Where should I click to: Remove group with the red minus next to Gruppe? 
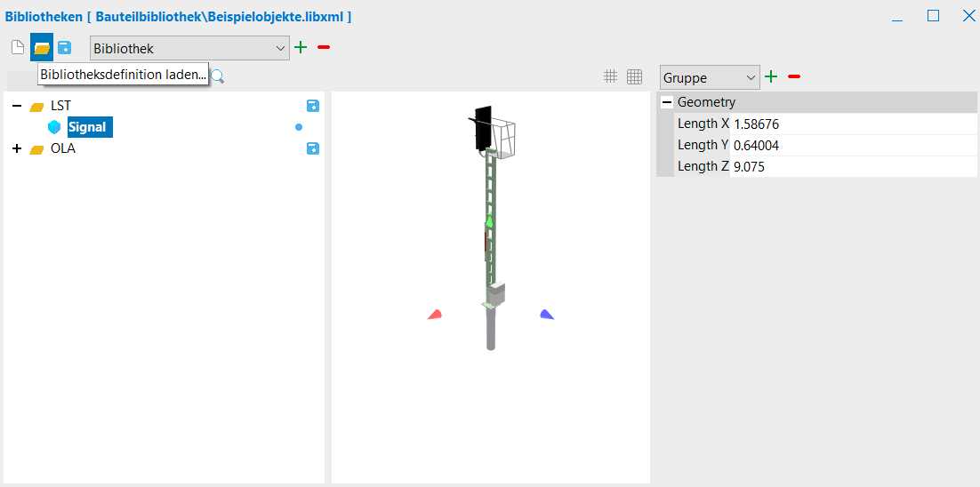tap(794, 76)
